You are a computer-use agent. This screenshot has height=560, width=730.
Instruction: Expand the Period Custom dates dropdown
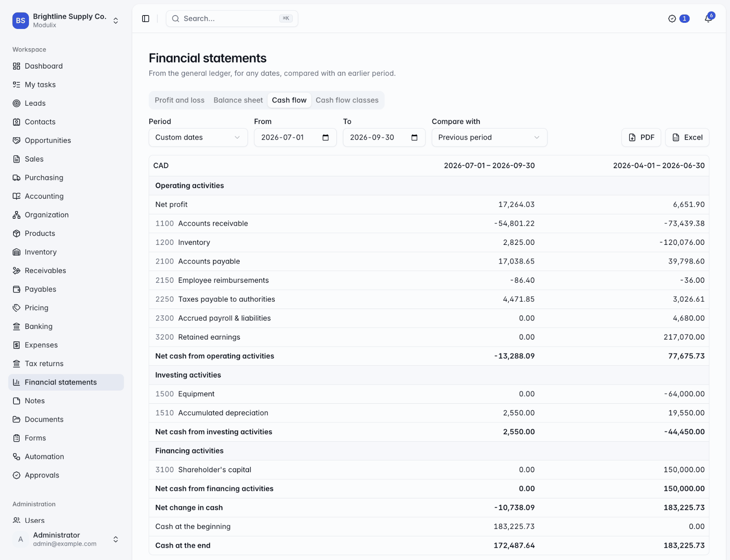[x=198, y=138]
